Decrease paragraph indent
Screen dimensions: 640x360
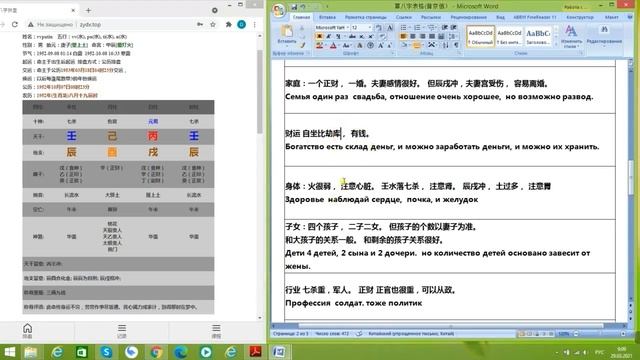tap(444, 27)
